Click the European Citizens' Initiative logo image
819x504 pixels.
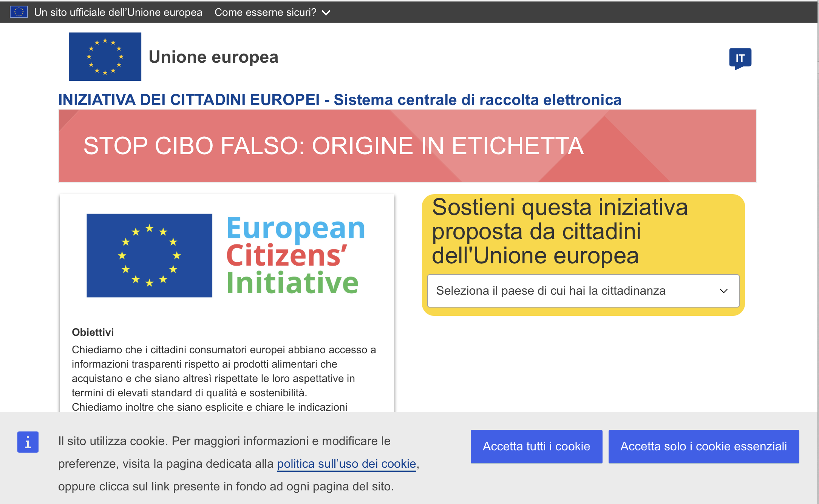[226, 256]
